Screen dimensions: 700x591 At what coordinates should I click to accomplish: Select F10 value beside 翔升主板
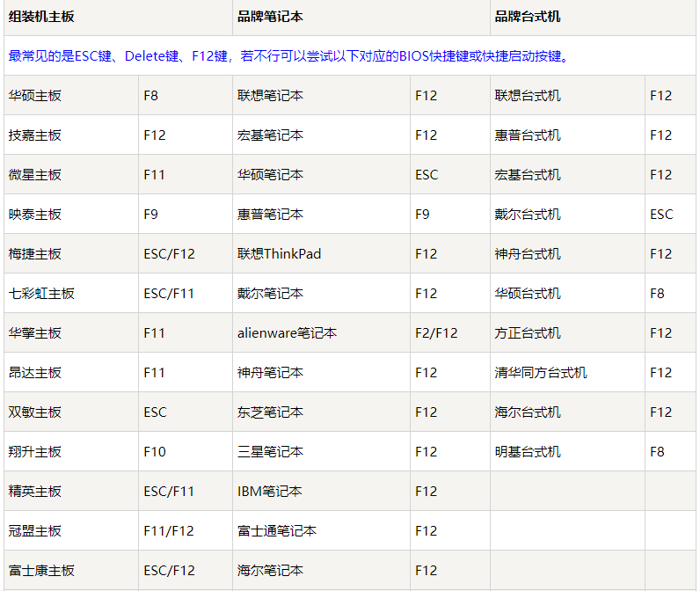point(155,452)
